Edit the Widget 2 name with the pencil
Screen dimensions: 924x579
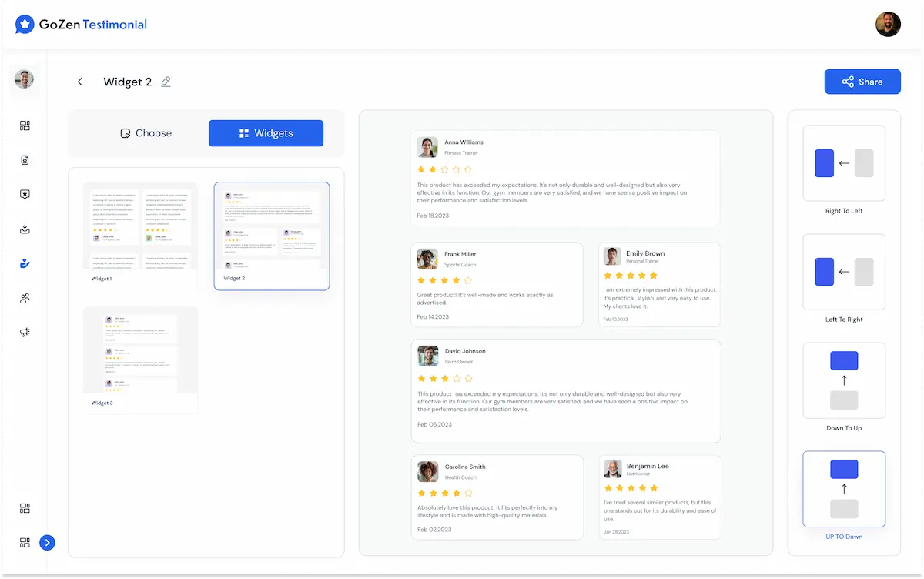[x=166, y=82]
